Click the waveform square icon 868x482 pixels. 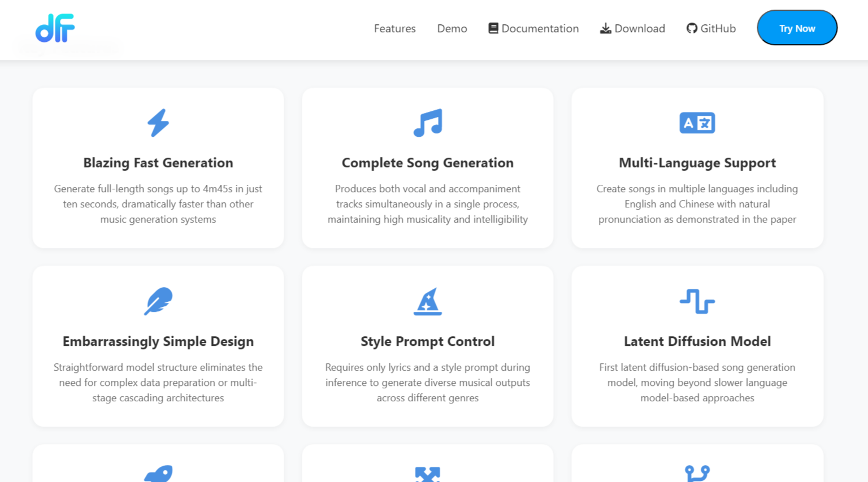(x=697, y=301)
